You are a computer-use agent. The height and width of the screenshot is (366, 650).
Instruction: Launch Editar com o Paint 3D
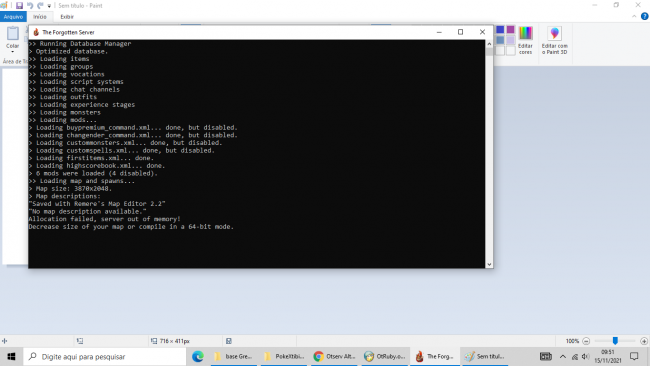tap(554, 40)
